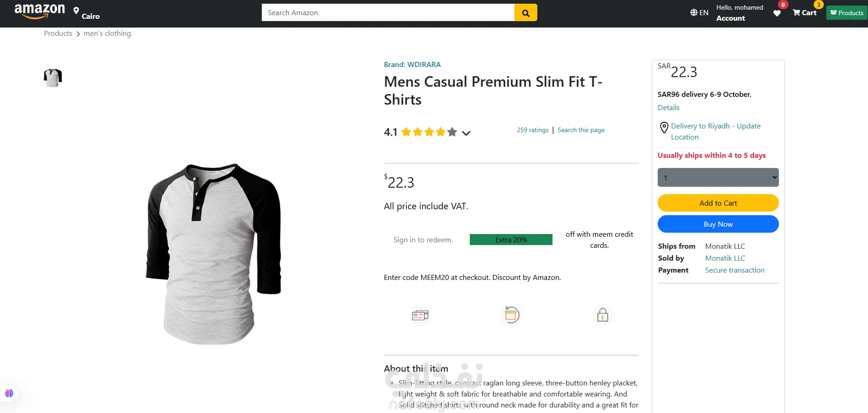Open the Hello mohamed Account menu
868x413 pixels.
click(x=739, y=13)
